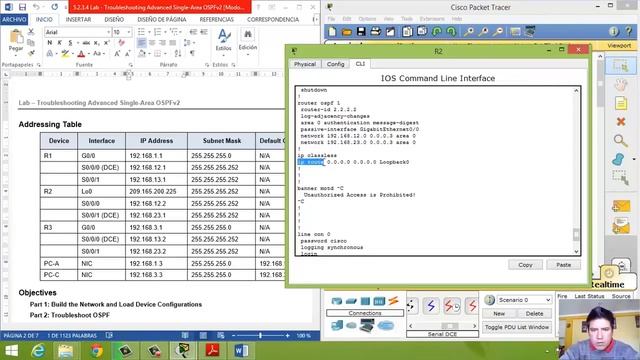Toggle center text alignment in Word
Viewport: 640px width, 360px height.
click(152, 42)
